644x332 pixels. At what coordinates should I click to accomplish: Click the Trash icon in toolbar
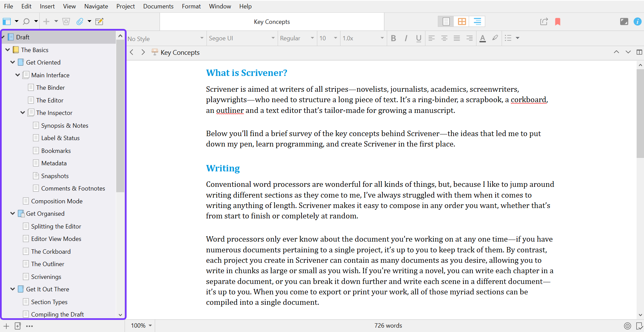click(66, 22)
